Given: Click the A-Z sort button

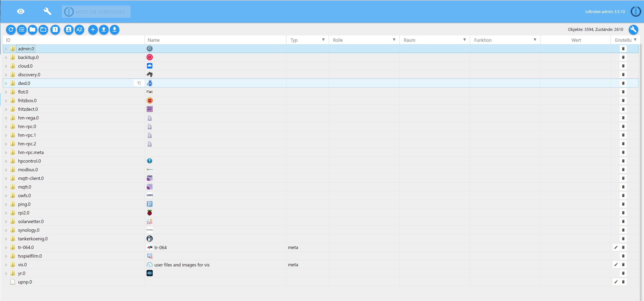Looking at the screenshot, I should click(79, 30).
